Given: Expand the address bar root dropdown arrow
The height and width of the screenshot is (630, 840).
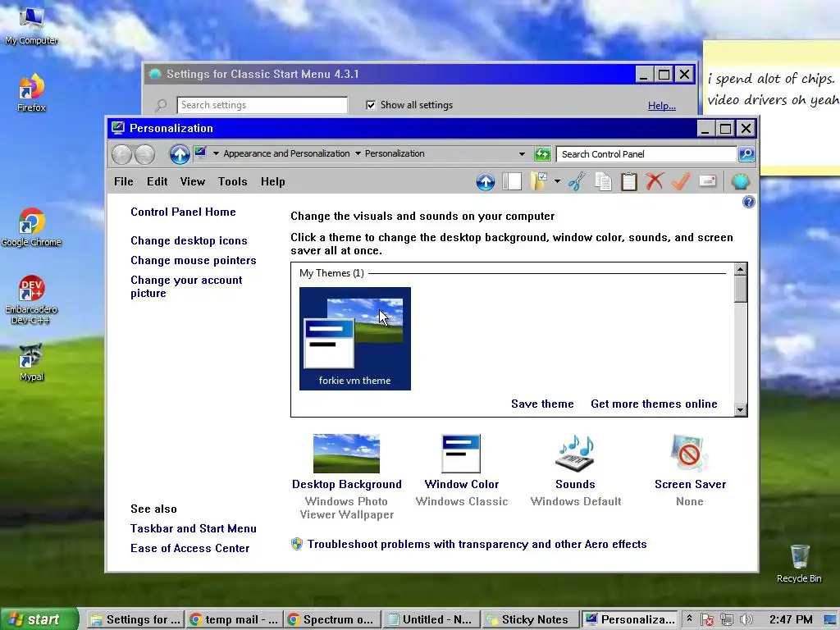Looking at the screenshot, I should [x=216, y=153].
